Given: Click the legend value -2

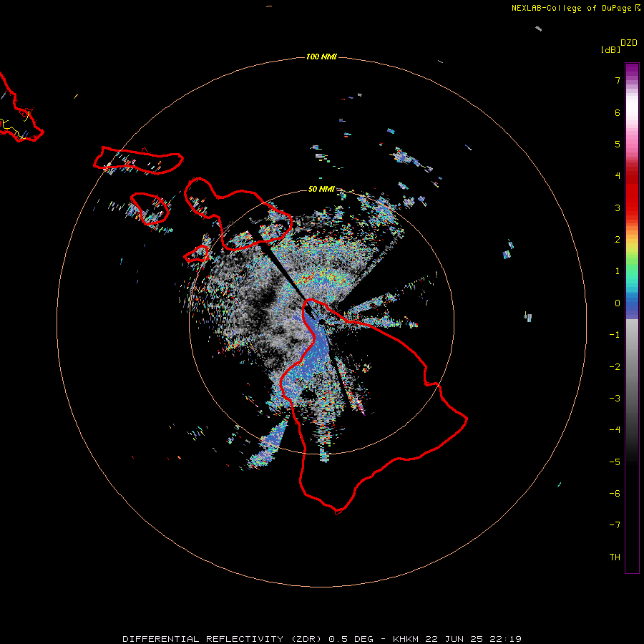Looking at the screenshot, I should coord(615,367).
